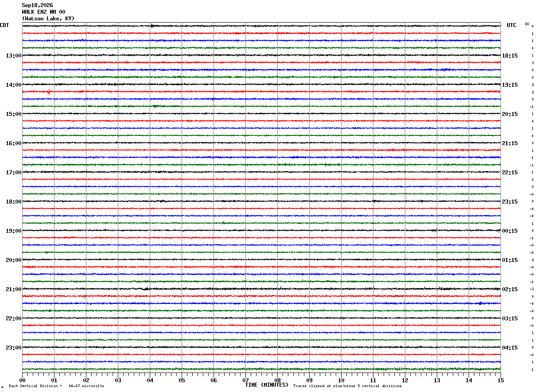Click the red spike on 14:15 trace
536x392 pixels.
[48, 92]
